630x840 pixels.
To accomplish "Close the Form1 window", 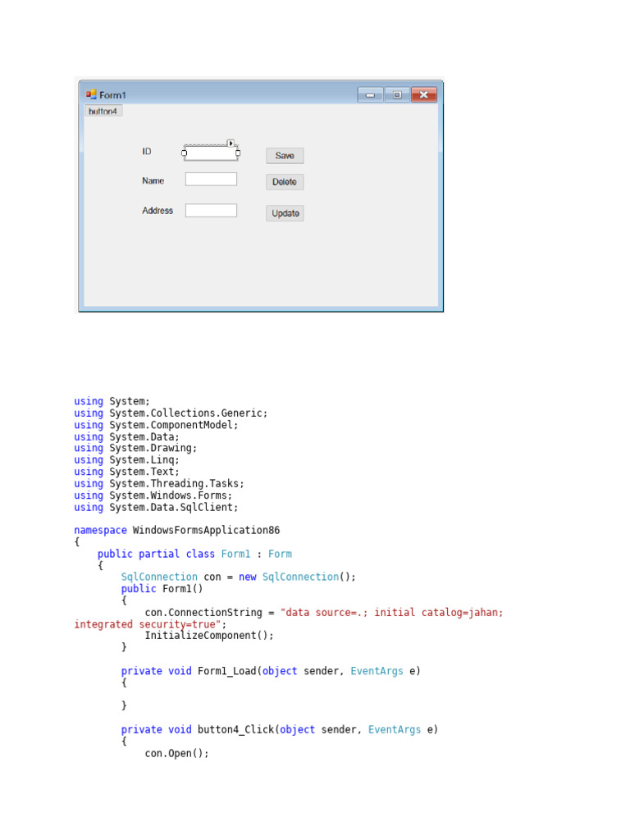I will pyautogui.click(x=424, y=95).
